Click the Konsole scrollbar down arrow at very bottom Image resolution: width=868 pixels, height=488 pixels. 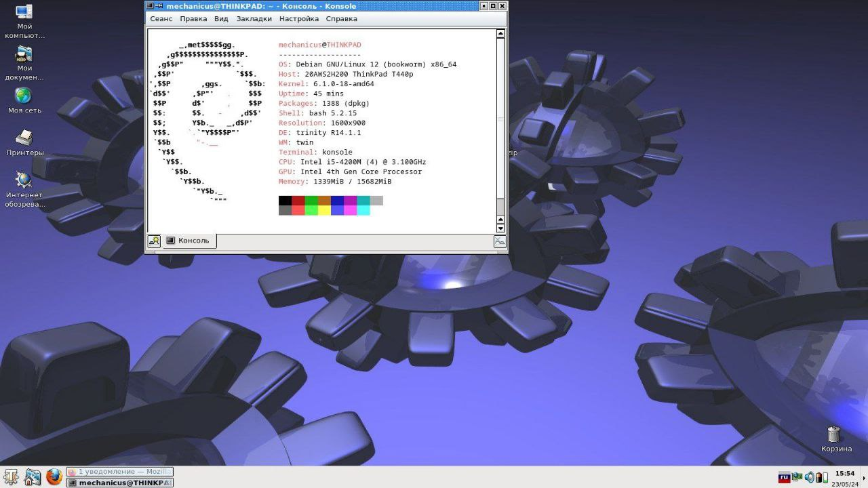click(x=501, y=228)
